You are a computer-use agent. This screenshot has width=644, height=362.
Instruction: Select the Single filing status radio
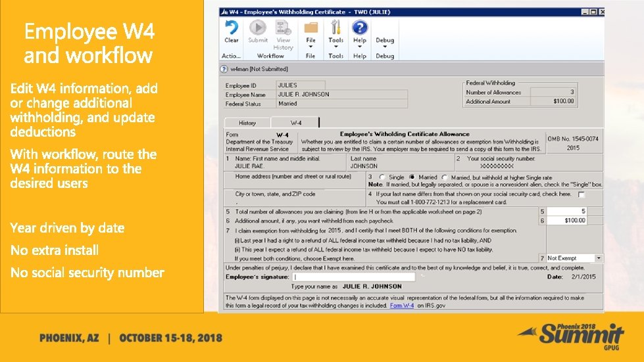[382, 177]
